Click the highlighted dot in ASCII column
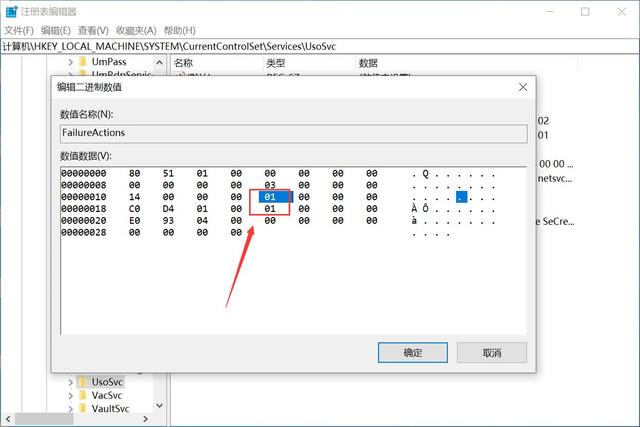This screenshot has height=427, width=640. 462,197
